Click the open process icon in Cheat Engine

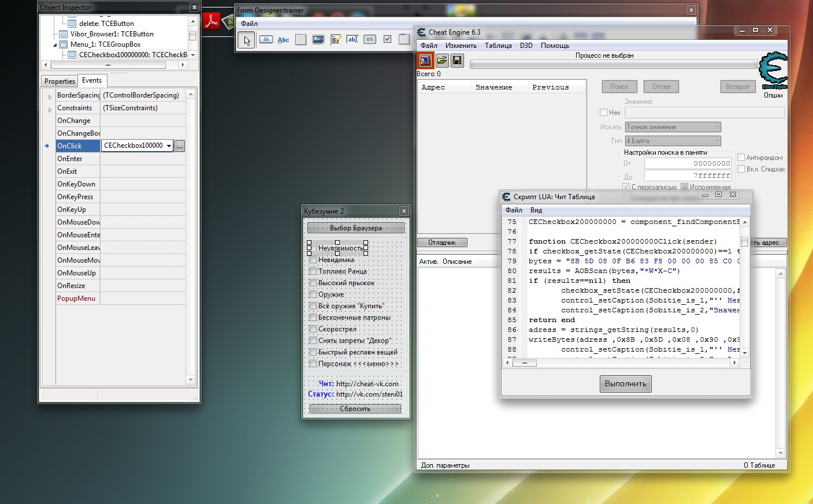425,60
